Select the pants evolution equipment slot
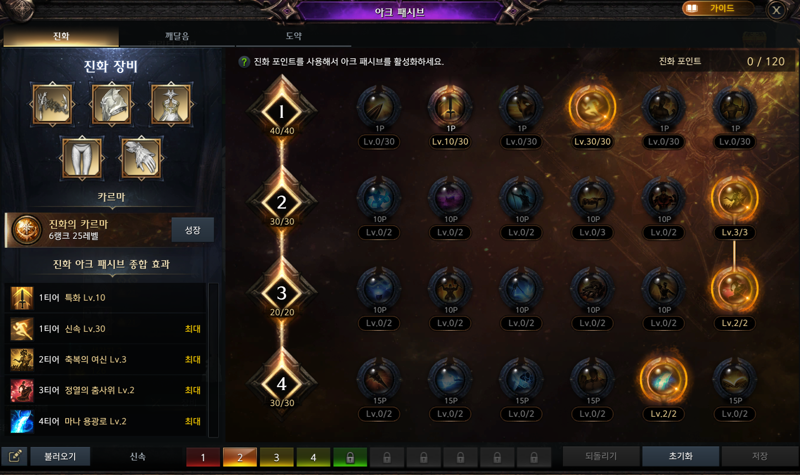Viewport: 800px width, 475px height. coord(82,158)
